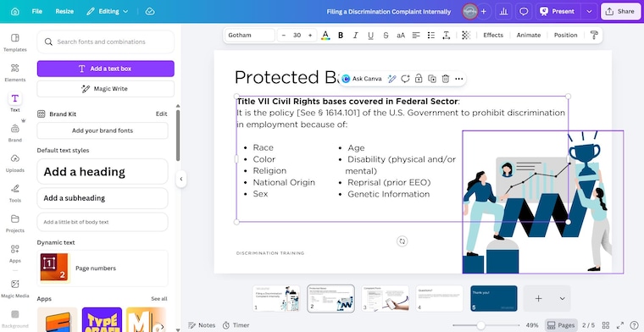Open the Animate tab in the toolbar
644x332 pixels.
(529, 36)
